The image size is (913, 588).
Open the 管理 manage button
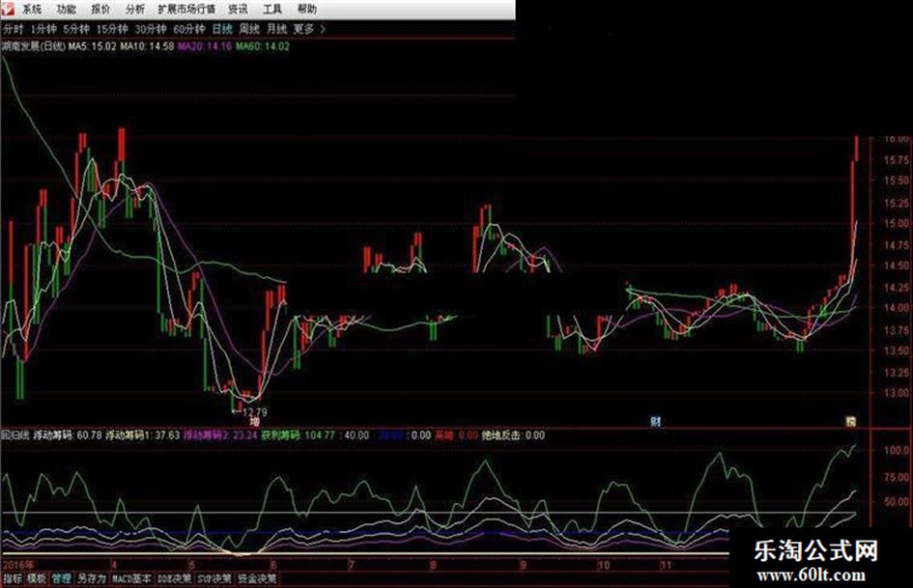[x=61, y=578]
